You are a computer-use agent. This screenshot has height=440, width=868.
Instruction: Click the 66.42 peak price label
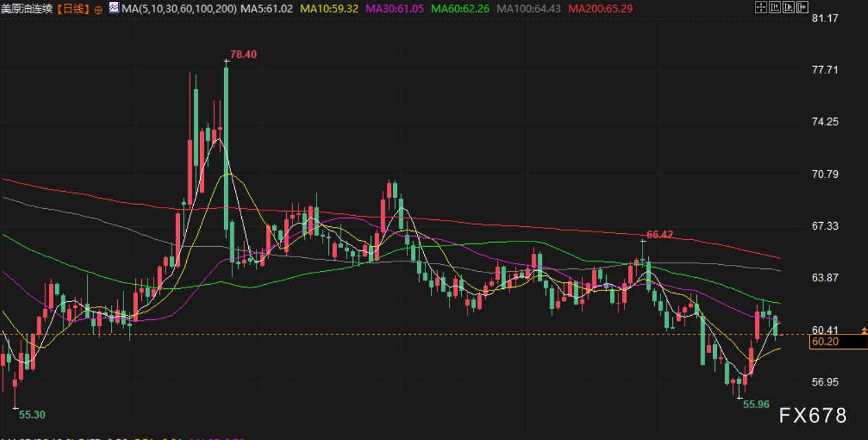pos(659,234)
